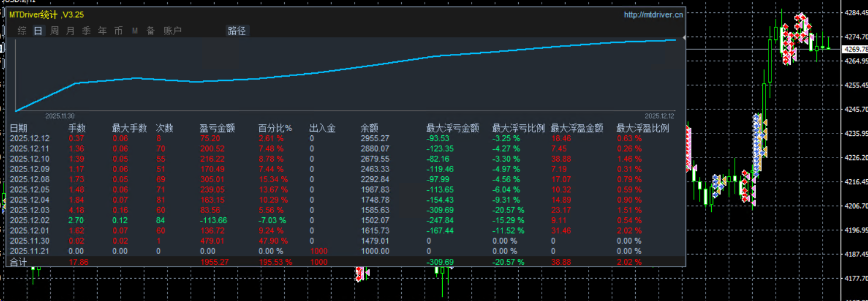Click the 日期 column header

tap(19, 128)
